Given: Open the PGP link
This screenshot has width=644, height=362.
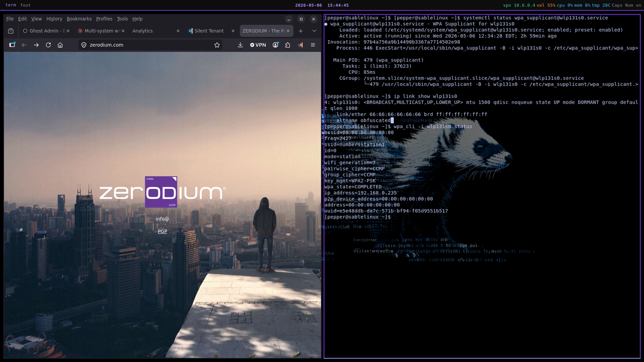Looking at the screenshot, I should pos(162,231).
